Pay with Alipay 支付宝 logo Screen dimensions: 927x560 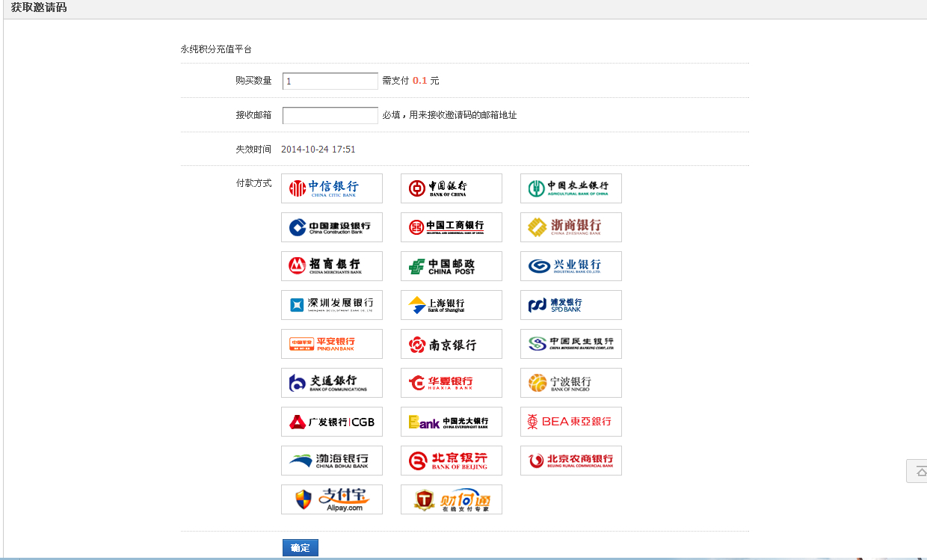coord(331,499)
